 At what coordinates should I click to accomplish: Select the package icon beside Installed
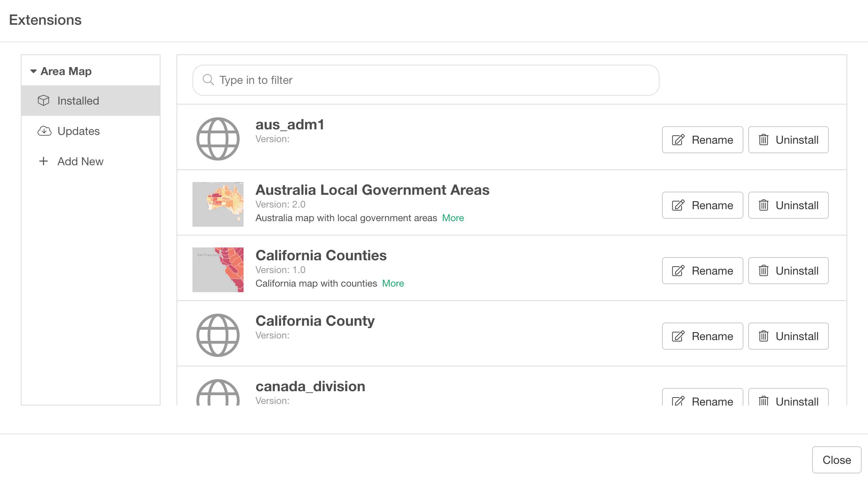(x=44, y=101)
